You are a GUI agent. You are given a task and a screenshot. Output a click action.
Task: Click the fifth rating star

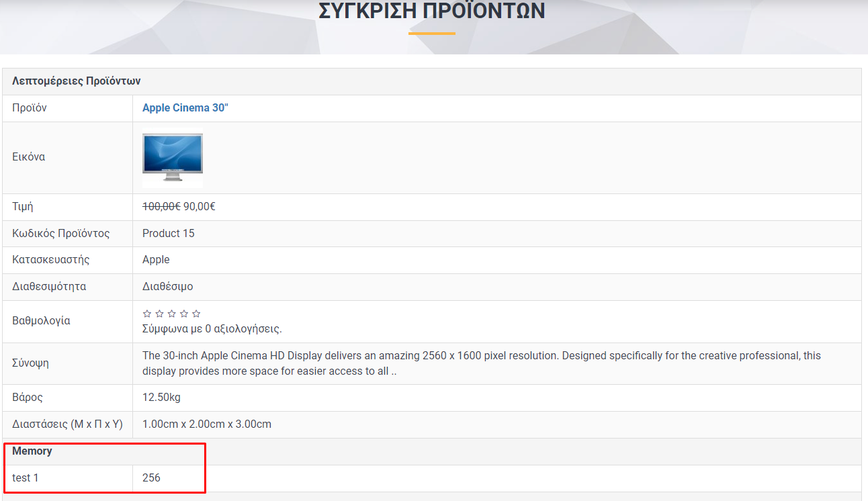196,314
